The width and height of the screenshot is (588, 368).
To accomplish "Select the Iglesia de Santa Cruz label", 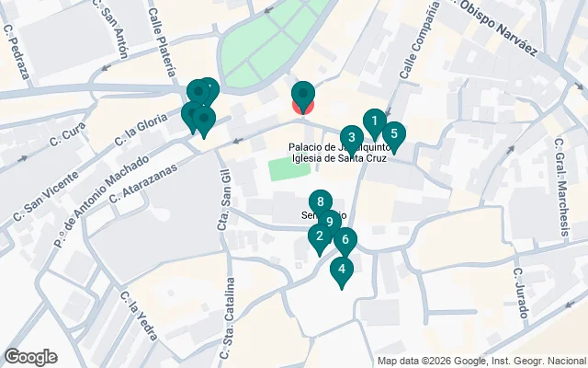I will 339,158.
